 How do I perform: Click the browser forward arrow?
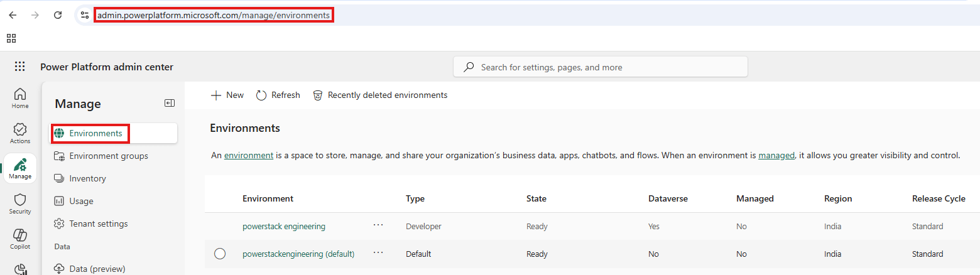(35, 15)
